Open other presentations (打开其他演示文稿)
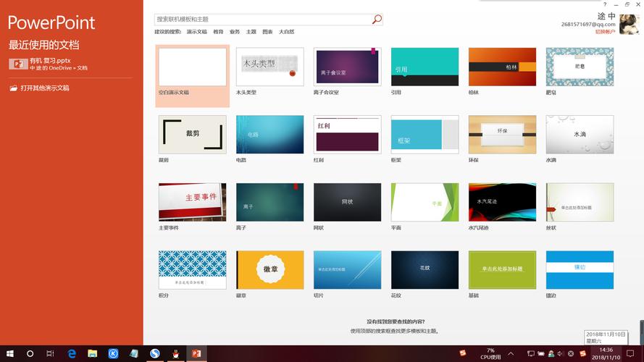644x362 pixels. 40,88
